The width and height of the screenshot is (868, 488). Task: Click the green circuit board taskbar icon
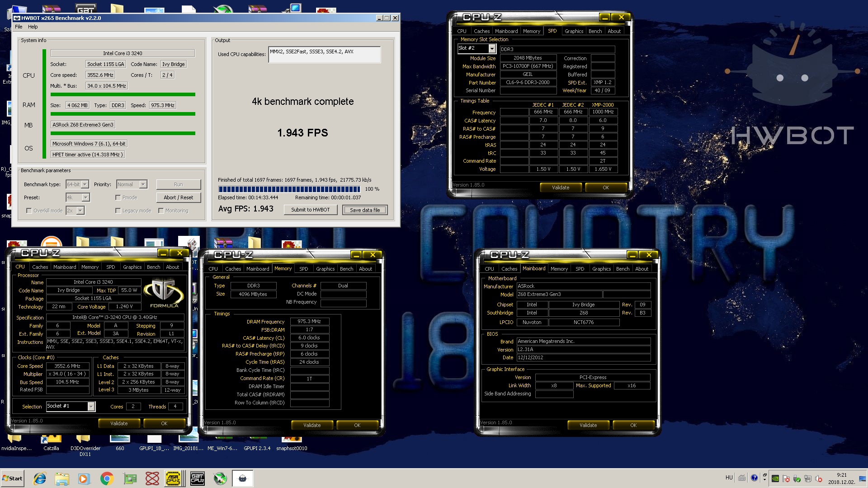tap(130, 478)
